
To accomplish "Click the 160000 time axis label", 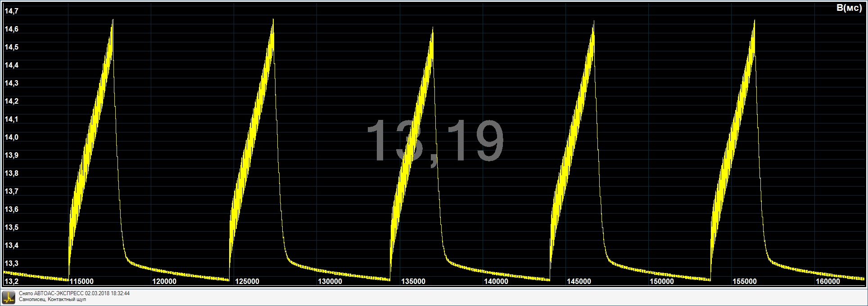I will tap(827, 282).
